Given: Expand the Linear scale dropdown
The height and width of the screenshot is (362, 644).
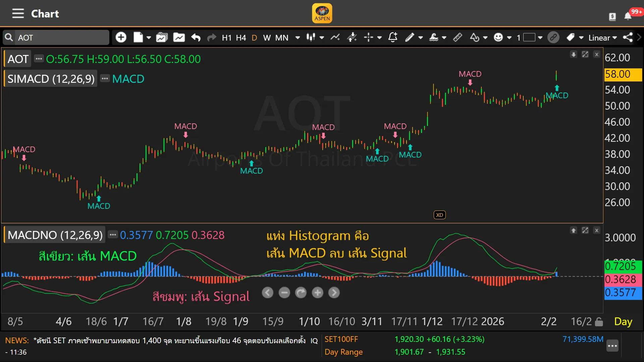Looking at the screenshot, I should [x=602, y=38].
